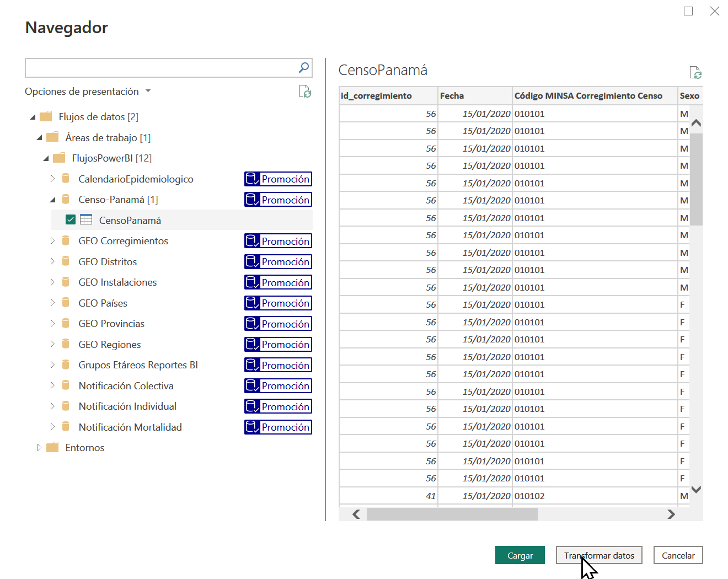Click Promoción badge for GEO Distritos

point(278,261)
